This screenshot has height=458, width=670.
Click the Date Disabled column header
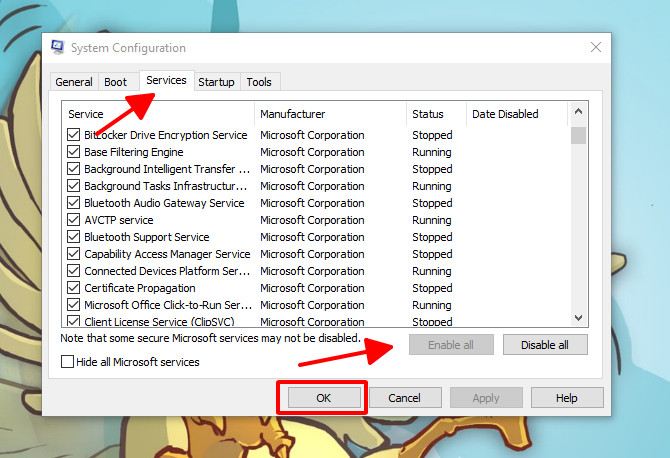[x=516, y=114]
